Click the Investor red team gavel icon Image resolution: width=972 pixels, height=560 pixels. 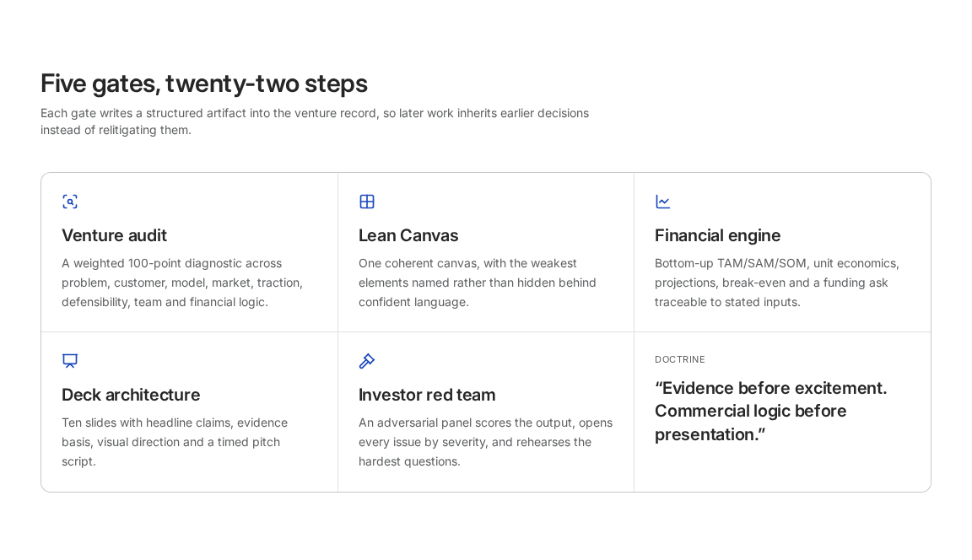(367, 361)
